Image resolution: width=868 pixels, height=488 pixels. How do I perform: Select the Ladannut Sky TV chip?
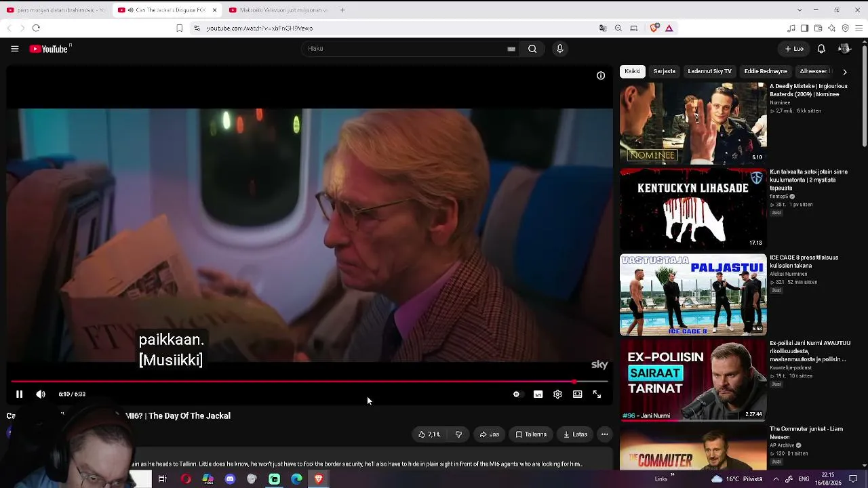click(x=709, y=71)
